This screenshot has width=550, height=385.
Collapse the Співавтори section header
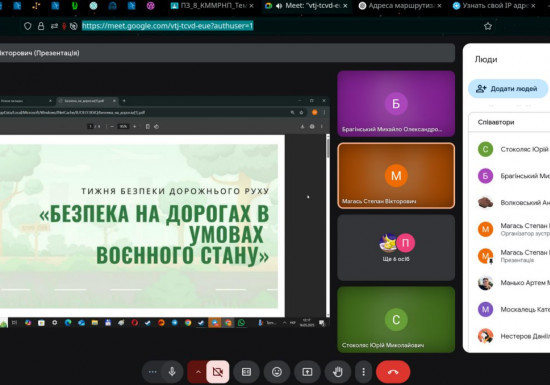point(509,122)
